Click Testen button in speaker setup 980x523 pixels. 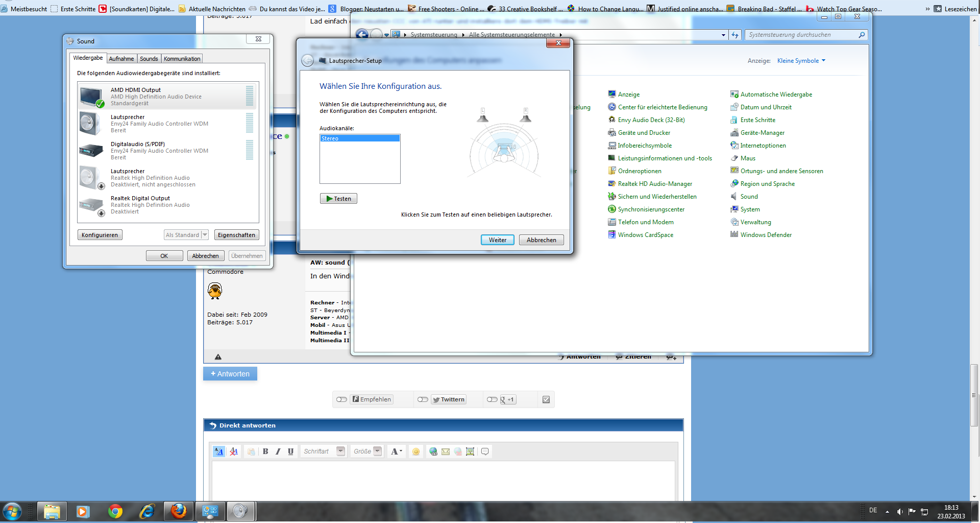click(338, 199)
